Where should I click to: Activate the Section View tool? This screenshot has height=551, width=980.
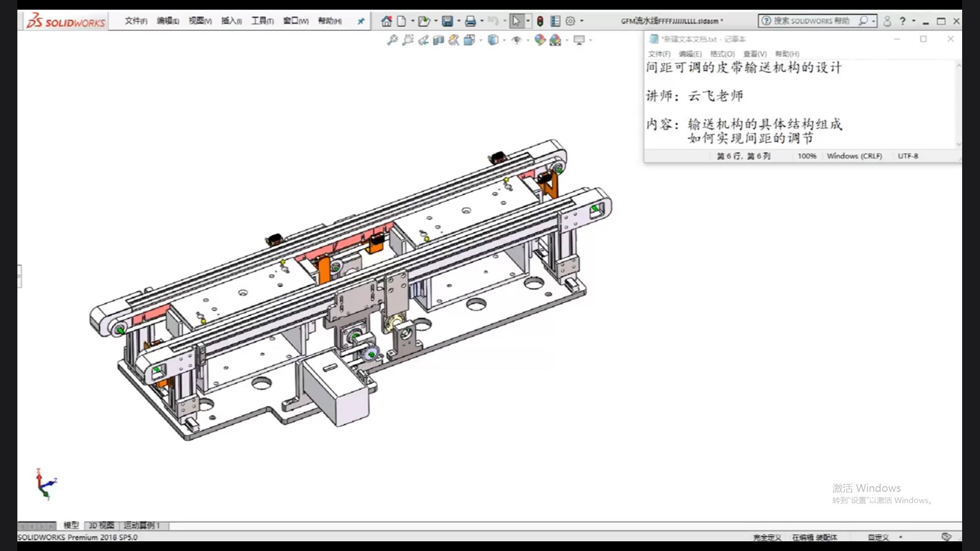438,40
